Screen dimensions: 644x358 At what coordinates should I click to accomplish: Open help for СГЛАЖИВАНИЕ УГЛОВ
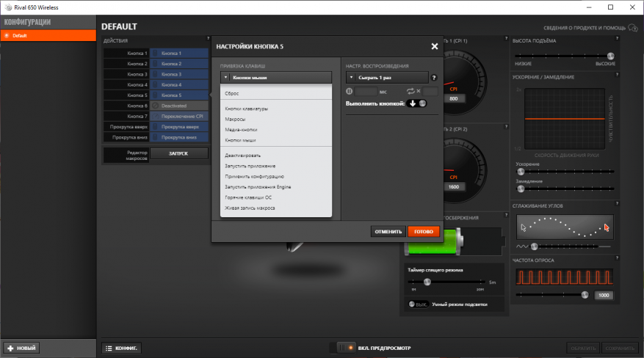[617, 203]
